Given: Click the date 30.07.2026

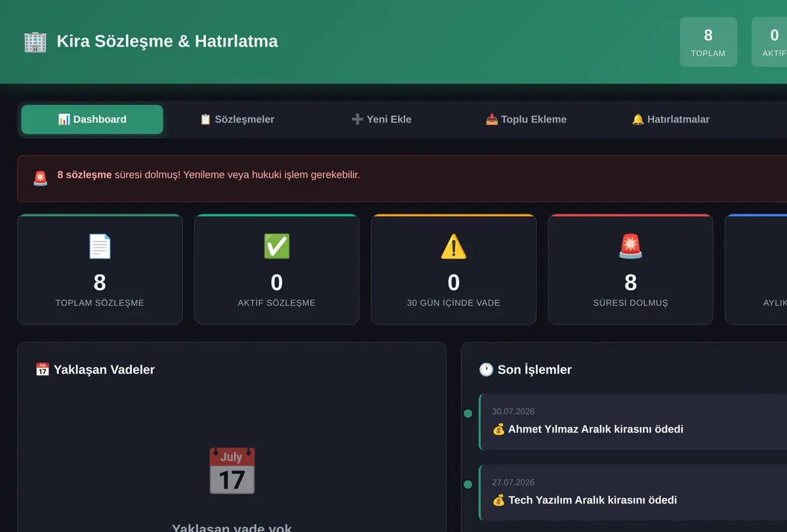Looking at the screenshot, I should [x=513, y=411].
